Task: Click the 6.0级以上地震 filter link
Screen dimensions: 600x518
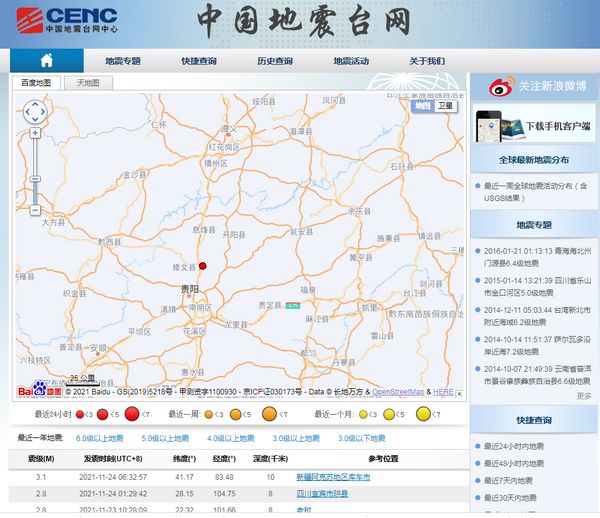Action: point(99,438)
